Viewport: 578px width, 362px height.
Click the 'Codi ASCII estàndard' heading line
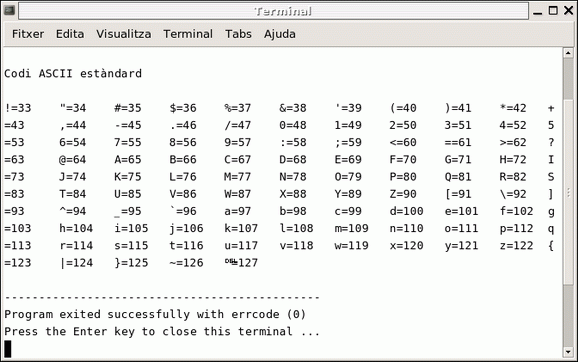(73, 73)
